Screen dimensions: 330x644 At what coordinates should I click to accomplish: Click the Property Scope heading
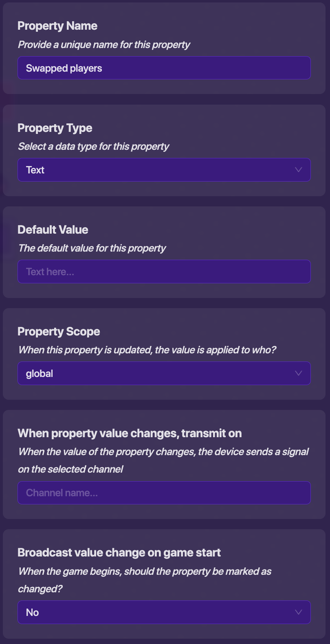click(x=59, y=331)
